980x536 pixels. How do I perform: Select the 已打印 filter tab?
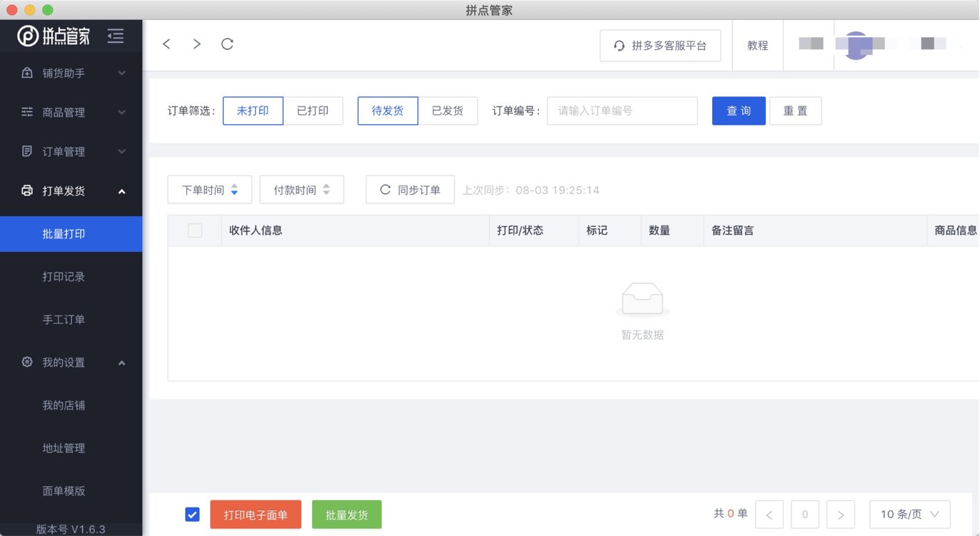click(x=314, y=111)
